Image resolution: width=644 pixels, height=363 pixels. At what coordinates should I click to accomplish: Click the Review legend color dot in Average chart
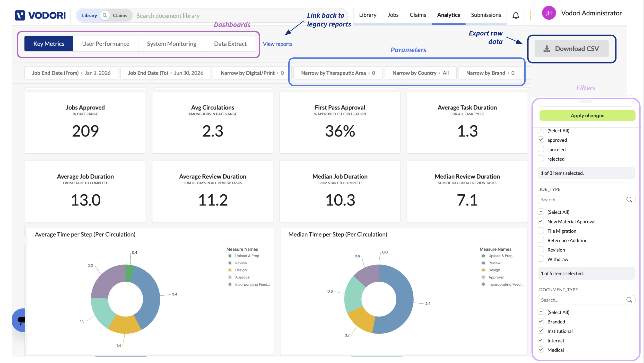230,263
